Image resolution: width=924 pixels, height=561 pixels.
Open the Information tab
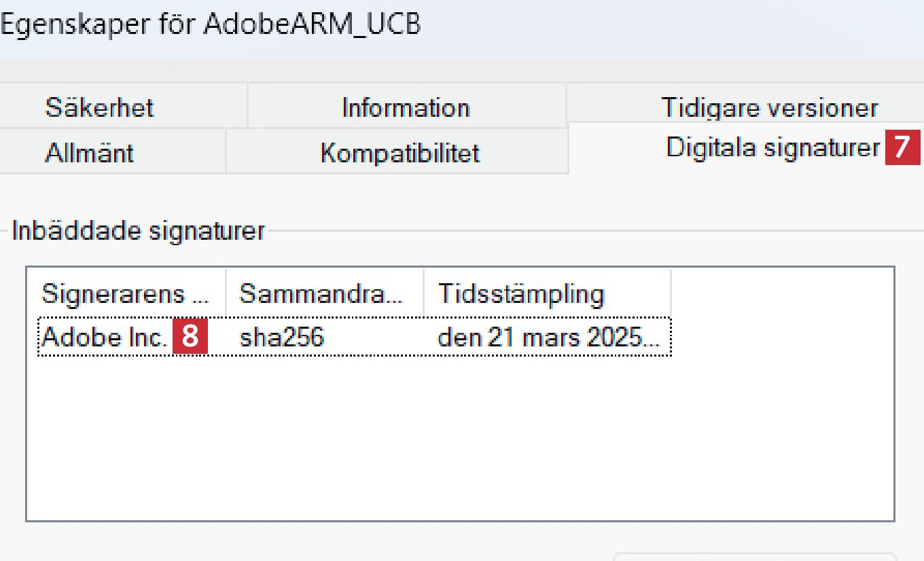(x=406, y=107)
